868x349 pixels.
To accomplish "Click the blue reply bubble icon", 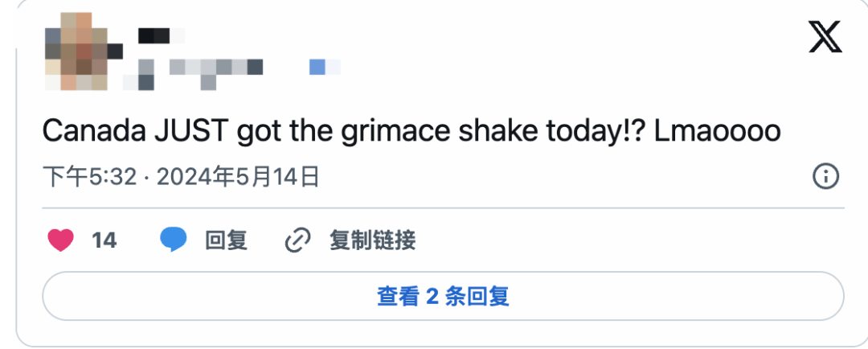I will [173, 240].
